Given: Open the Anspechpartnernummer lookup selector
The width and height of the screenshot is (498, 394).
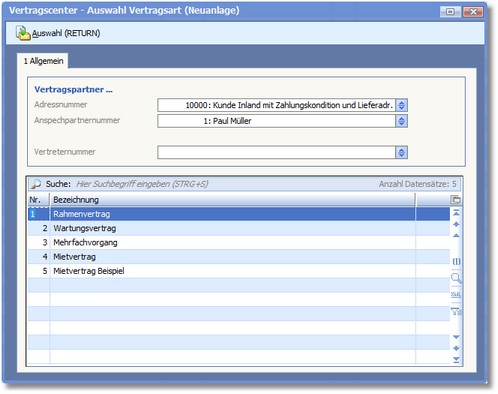Looking at the screenshot, I should [x=401, y=121].
